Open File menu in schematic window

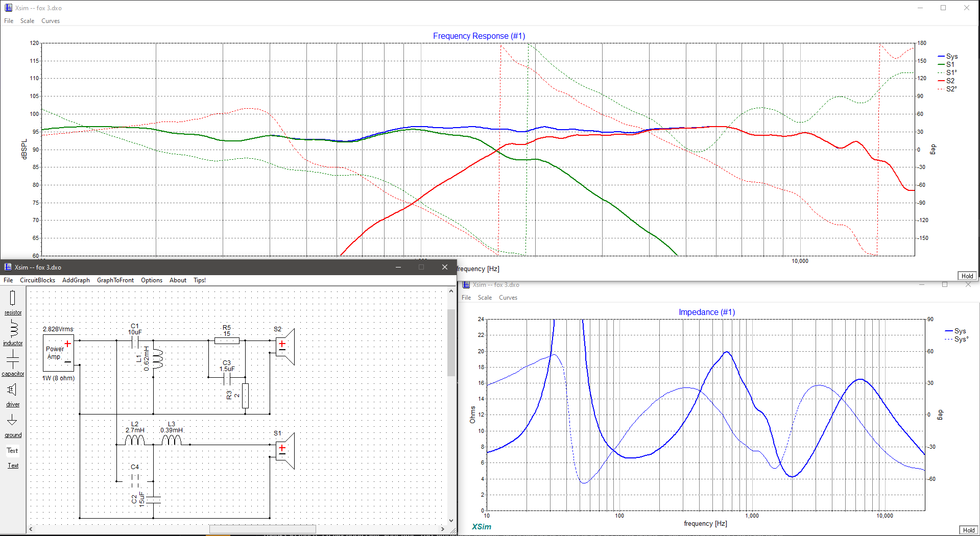click(8, 280)
